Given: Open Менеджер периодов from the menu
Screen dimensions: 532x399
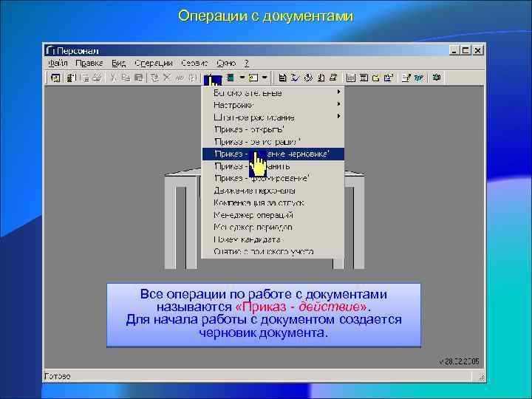Looking at the screenshot, I should click(x=273, y=228).
